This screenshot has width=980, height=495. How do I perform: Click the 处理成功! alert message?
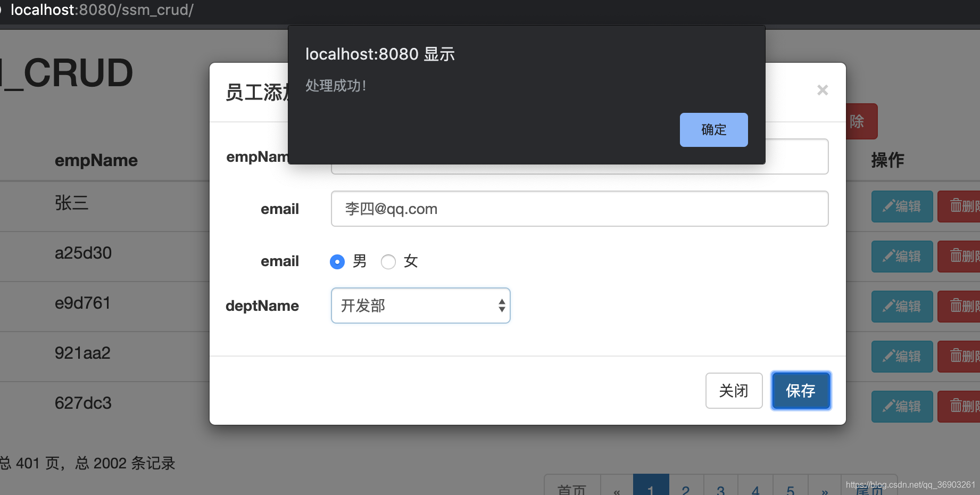336,86
